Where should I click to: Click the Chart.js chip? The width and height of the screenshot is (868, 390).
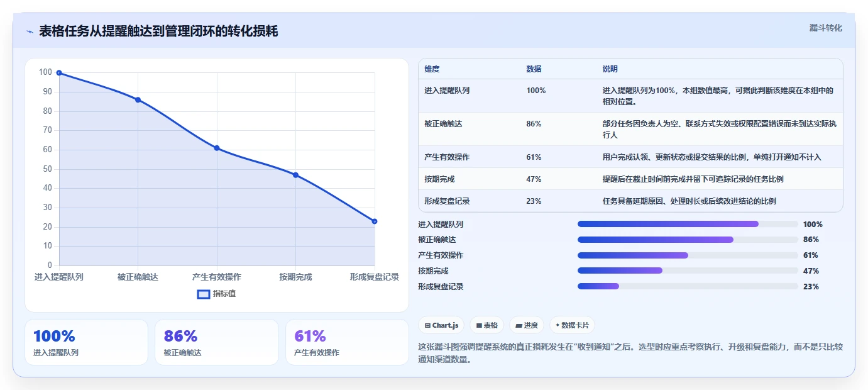click(442, 325)
